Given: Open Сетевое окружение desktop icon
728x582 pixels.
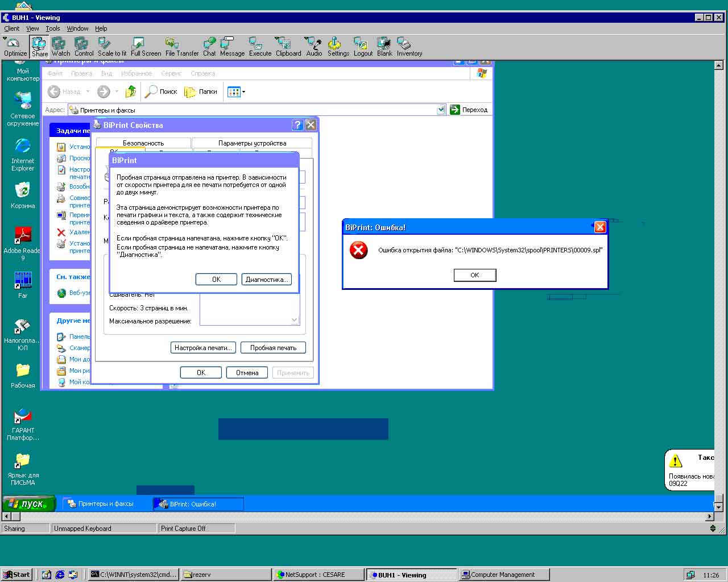Looking at the screenshot, I should tap(23, 109).
